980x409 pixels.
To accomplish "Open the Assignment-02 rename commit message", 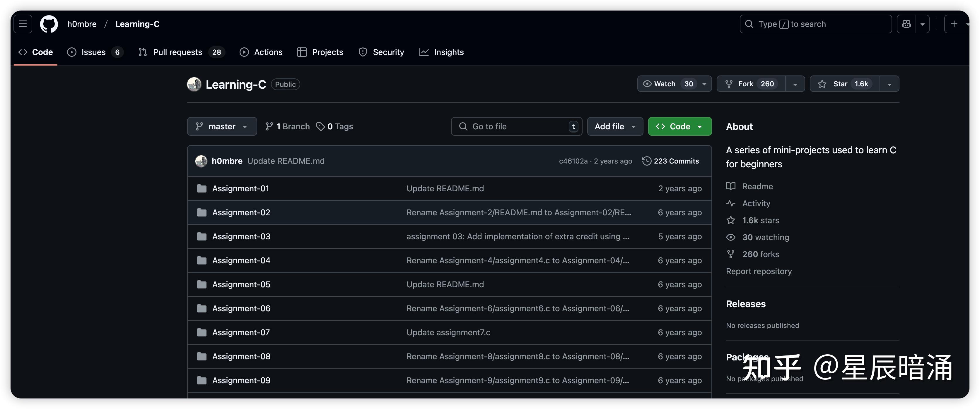I will (518, 212).
